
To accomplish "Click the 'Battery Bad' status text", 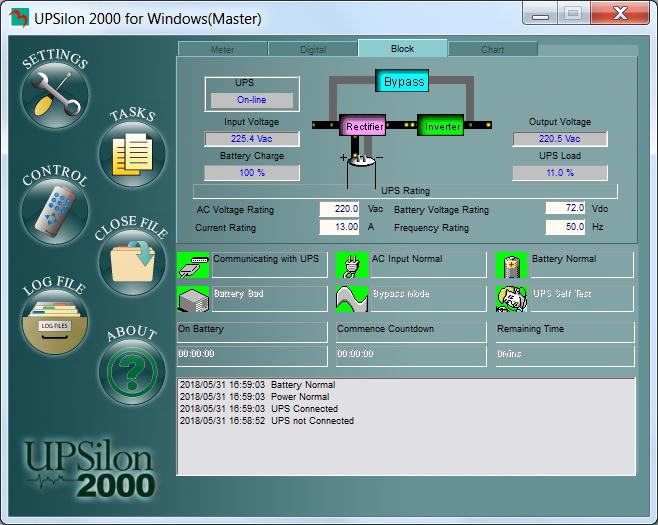I will point(238,293).
